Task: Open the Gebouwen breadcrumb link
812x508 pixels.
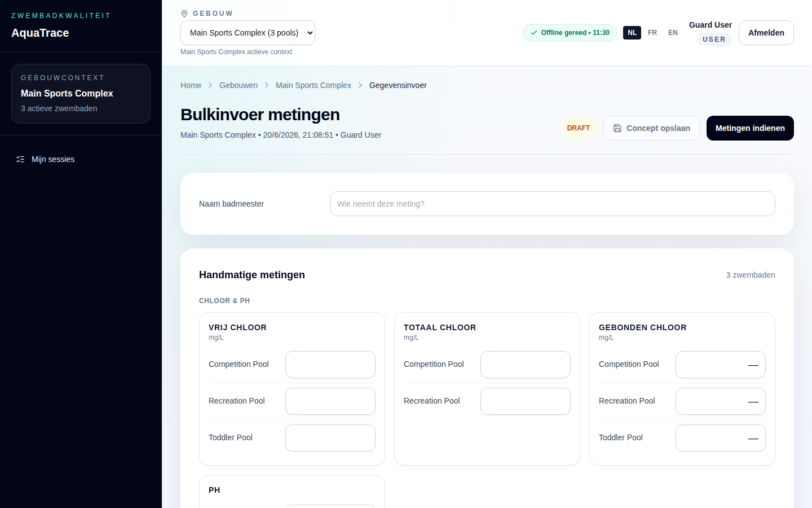Action: 239,85
